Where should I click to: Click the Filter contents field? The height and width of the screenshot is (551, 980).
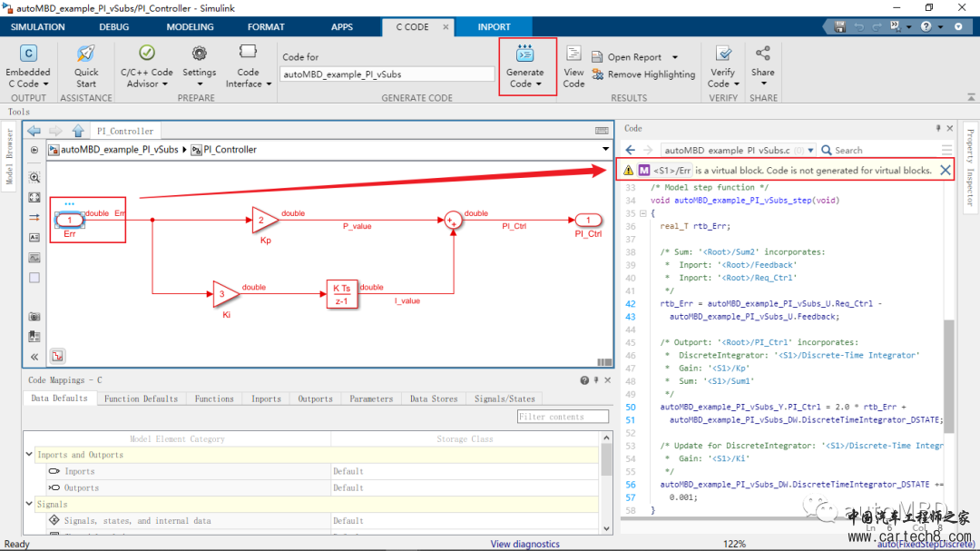pos(563,417)
